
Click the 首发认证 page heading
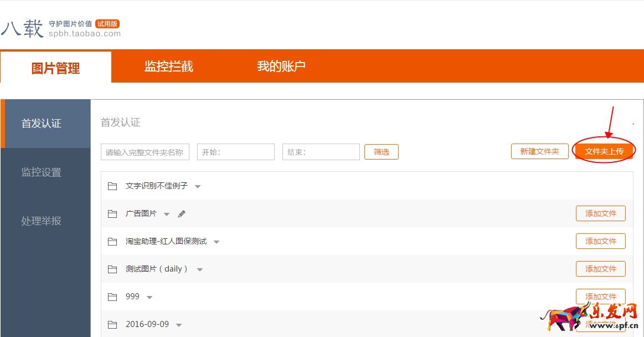[120, 122]
